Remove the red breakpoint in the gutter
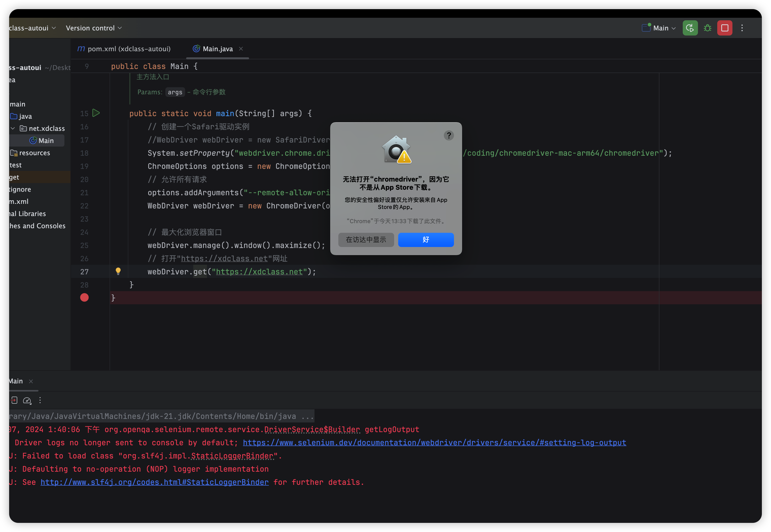This screenshot has width=771, height=532. click(84, 297)
